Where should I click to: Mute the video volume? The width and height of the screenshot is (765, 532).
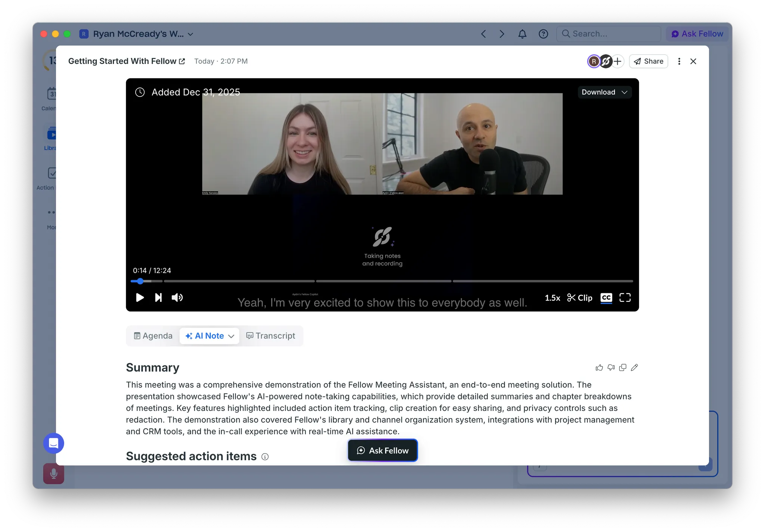[177, 297]
